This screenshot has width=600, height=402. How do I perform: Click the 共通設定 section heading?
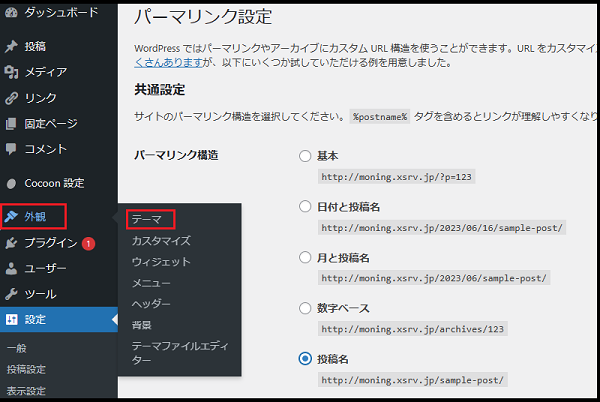[x=160, y=90]
